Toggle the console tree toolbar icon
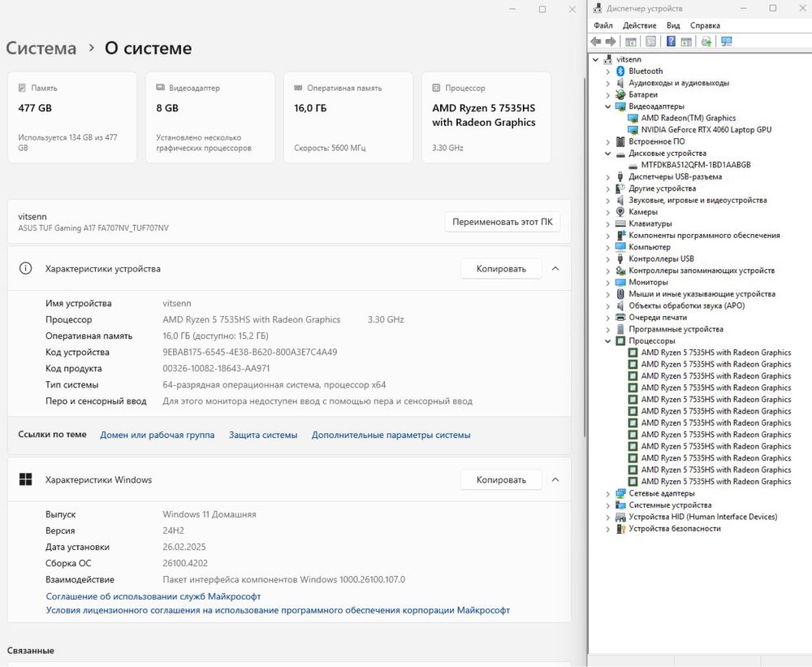The image size is (812, 667). tap(631, 41)
